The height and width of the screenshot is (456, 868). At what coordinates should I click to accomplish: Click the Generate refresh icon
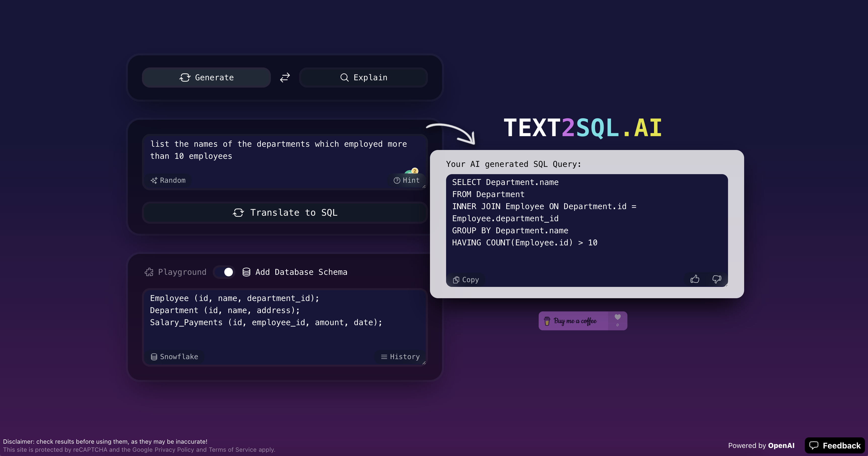pos(185,78)
